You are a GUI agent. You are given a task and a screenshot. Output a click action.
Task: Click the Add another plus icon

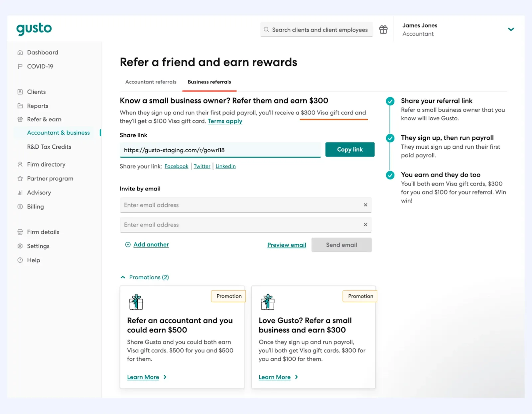pyautogui.click(x=128, y=244)
